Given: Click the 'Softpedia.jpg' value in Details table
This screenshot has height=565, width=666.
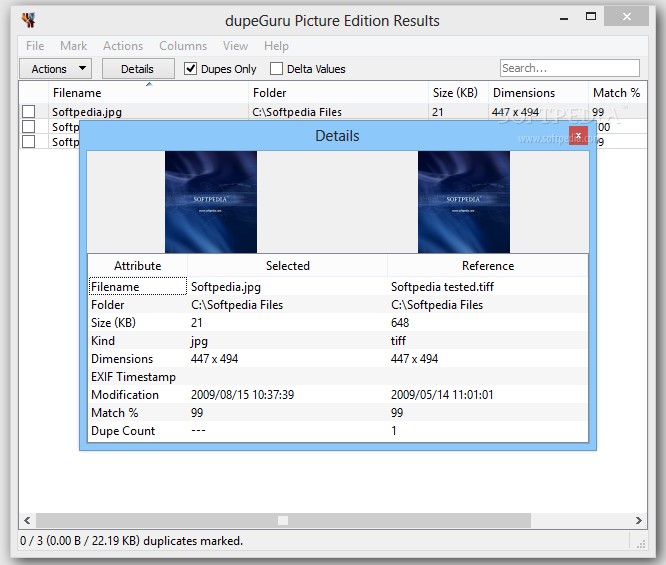Looking at the screenshot, I should 226,287.
